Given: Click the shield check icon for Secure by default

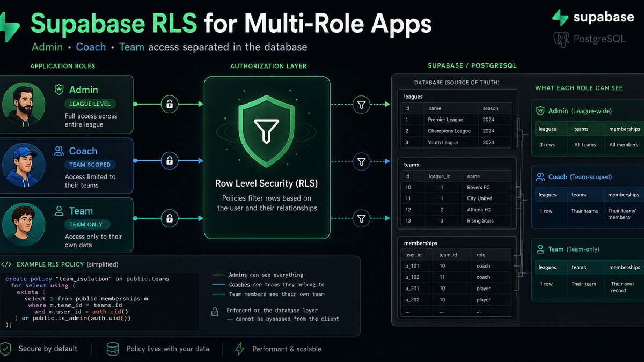Looking at the screenshot, I should click(x=5, y=349).
